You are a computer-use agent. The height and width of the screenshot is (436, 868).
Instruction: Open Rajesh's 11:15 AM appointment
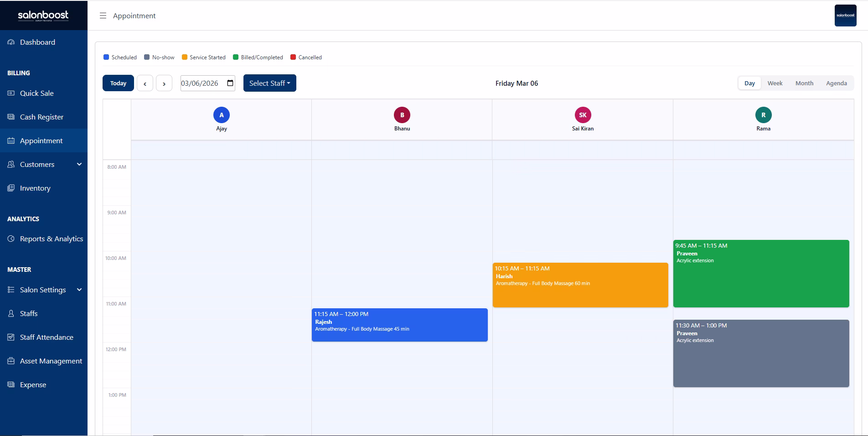pos(400,325)
